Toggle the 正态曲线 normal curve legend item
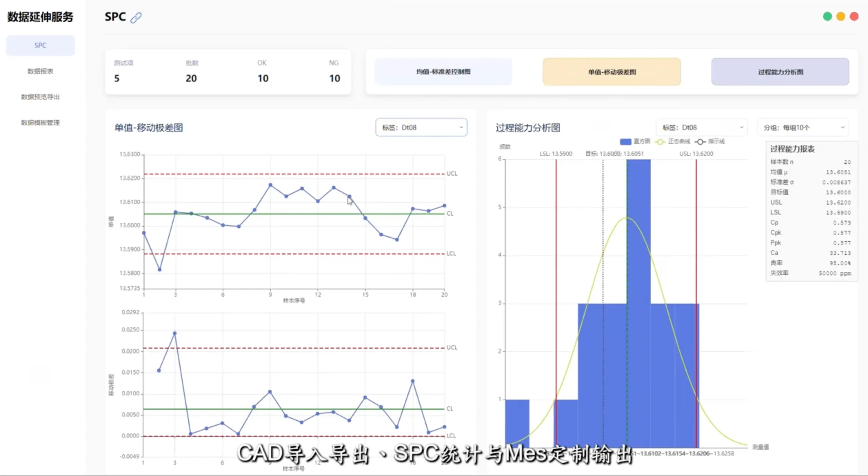This screenshot has width=868, height=476. click(673, 141)
